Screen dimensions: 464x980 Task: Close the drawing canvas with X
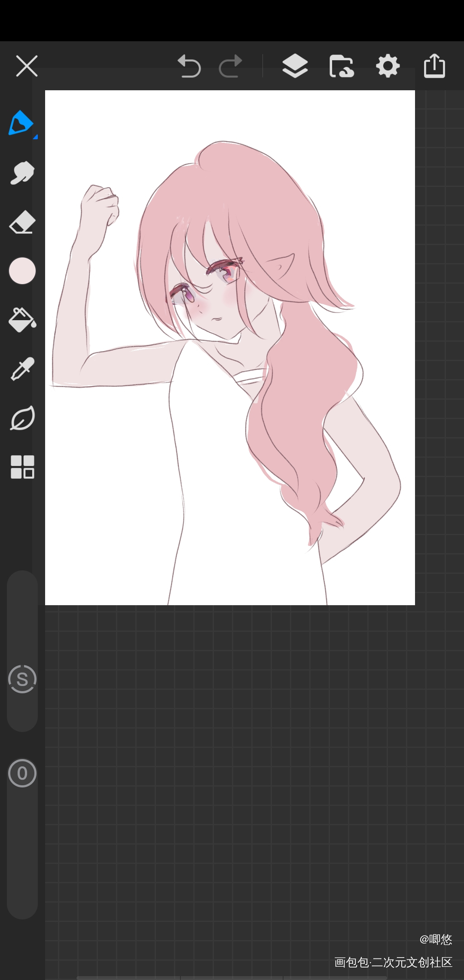pos(27,66)
